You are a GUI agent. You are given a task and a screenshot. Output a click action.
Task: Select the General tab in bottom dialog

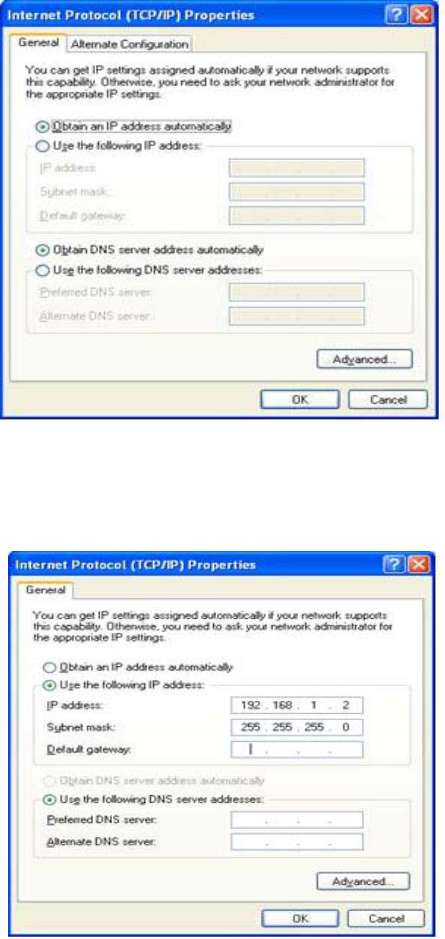click(x=46, y=590)
